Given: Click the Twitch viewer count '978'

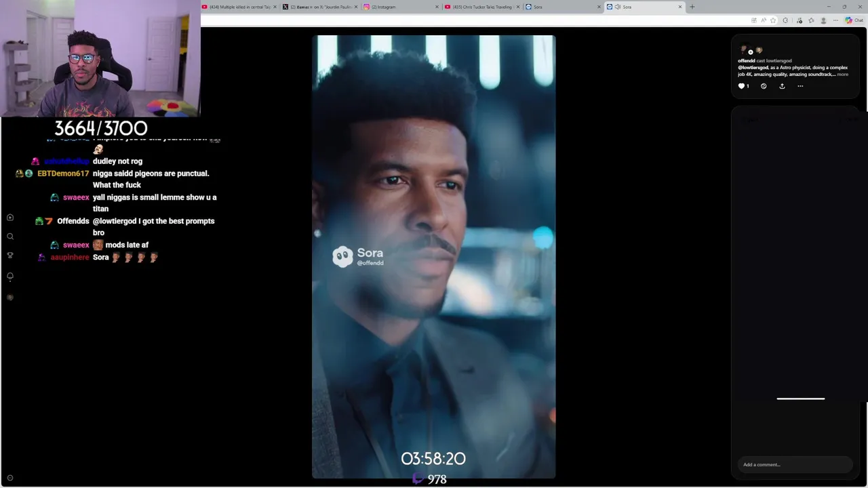Looking at the screenshot, I should tap(437, 479).
